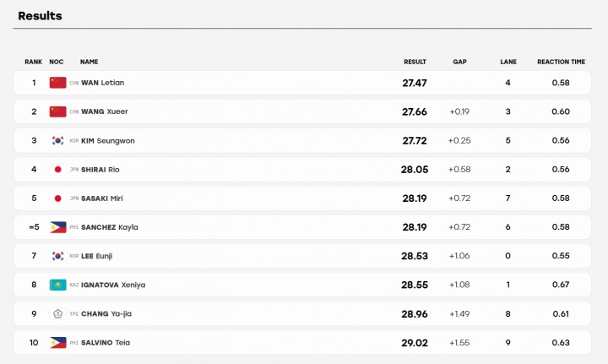Click the REACTION TIME column header
This screenshot has width=608, height=364.
coord(561,62)
